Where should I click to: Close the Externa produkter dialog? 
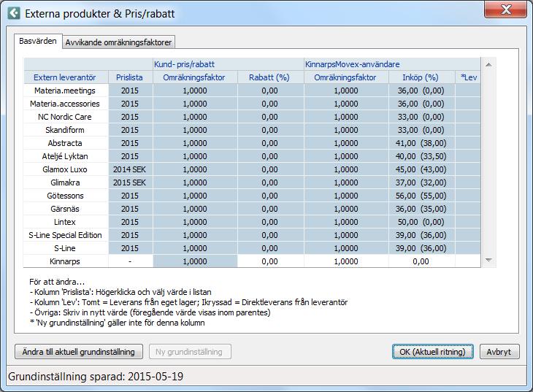pos(506,9)
